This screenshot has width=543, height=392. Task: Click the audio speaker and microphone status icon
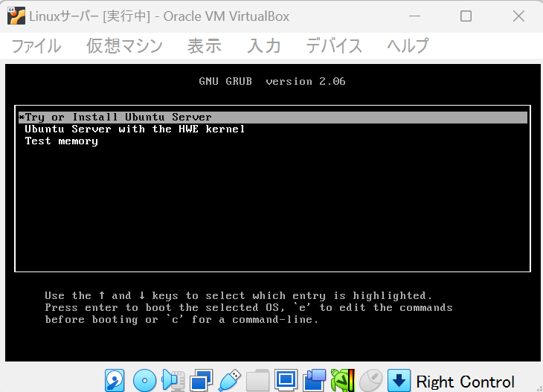[x=173, y=380]
